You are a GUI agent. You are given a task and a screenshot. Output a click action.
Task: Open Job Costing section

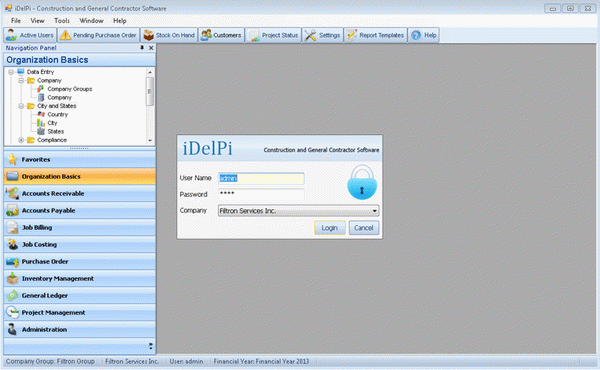tap(80, 244)
